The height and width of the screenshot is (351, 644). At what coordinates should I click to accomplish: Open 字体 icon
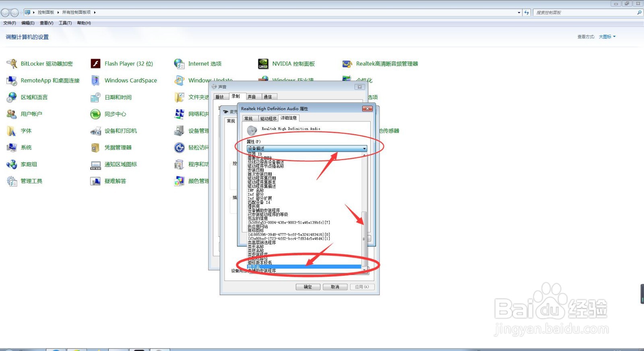tap(12, 131)
